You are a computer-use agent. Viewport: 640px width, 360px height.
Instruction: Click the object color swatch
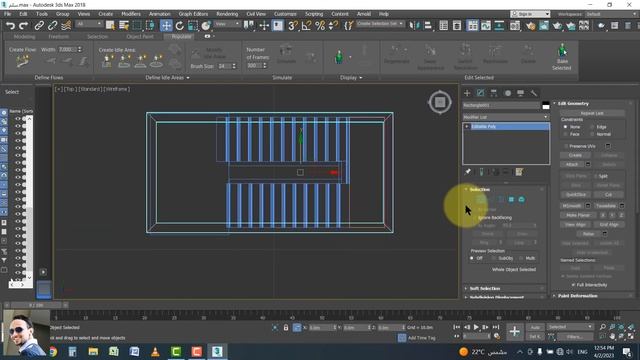coord(546,105)
